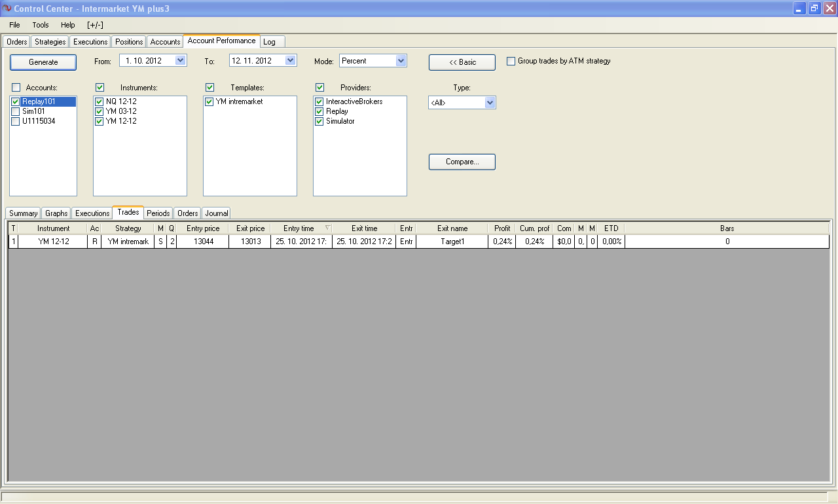Uncheck the Replay provider checkbox
Image resolution: width=838 pixels, height=504 pixels.
pos(319,111)
